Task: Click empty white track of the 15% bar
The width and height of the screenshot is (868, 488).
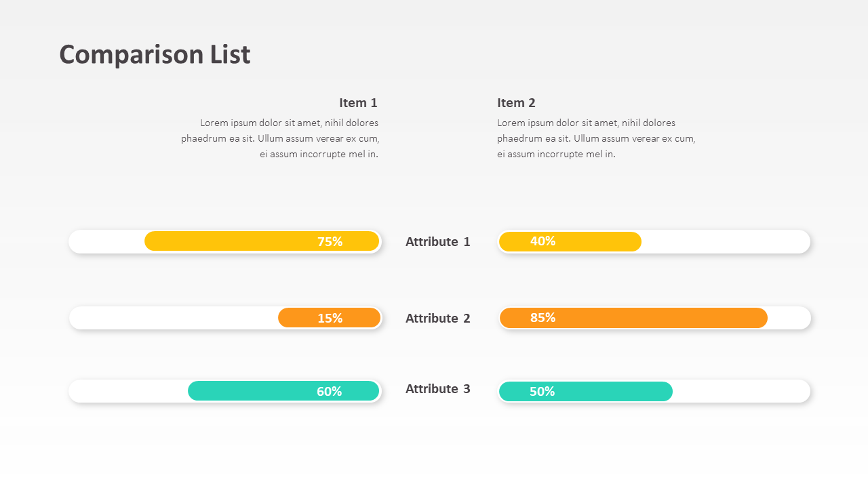Action: tap(173, 318)
